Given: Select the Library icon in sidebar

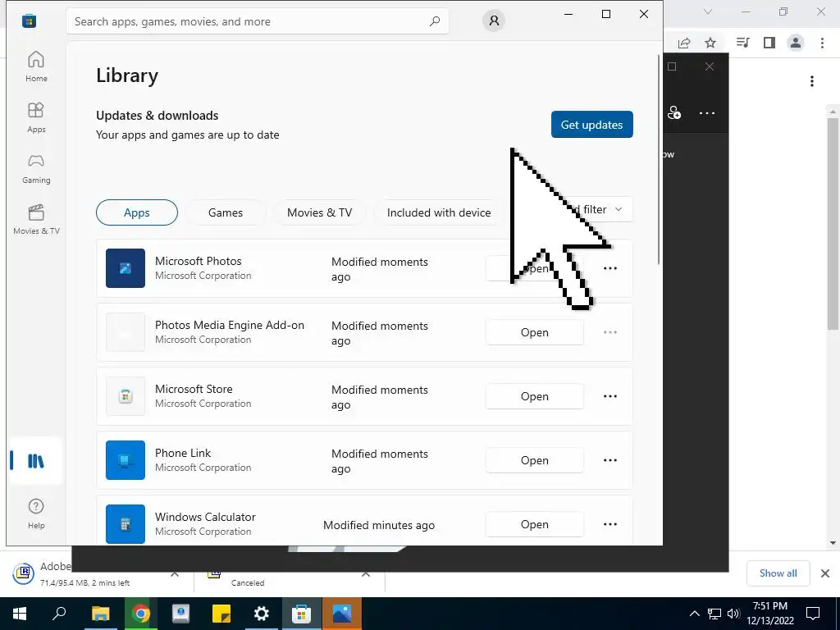Looking at the screenshot, I should (36, 461).
